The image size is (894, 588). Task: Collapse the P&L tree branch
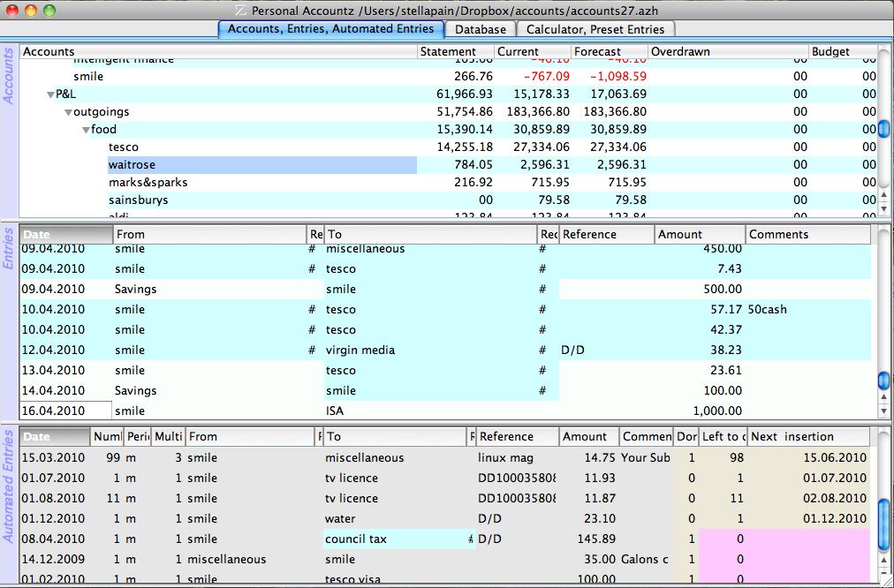tap(51, 93)
